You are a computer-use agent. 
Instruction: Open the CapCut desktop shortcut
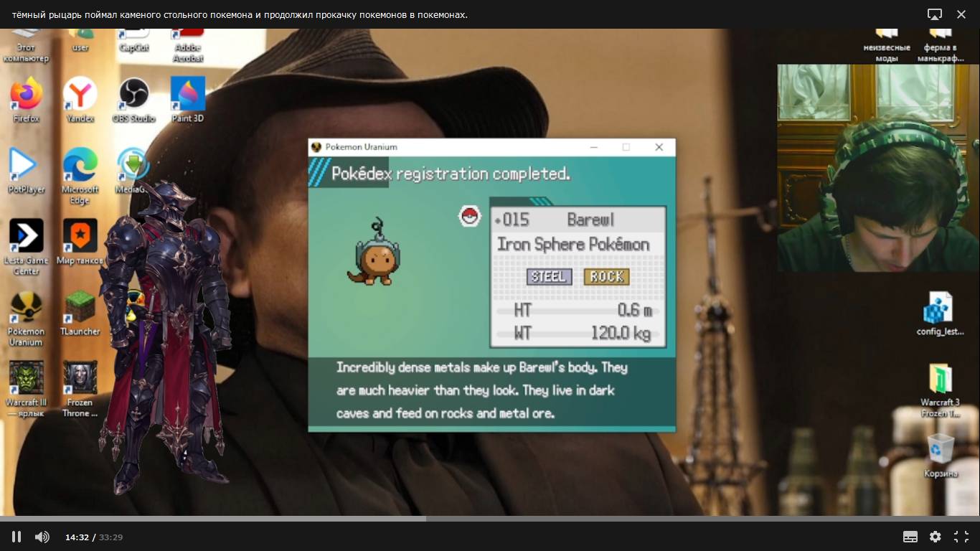pyautogui.click(x=133, y=40)
